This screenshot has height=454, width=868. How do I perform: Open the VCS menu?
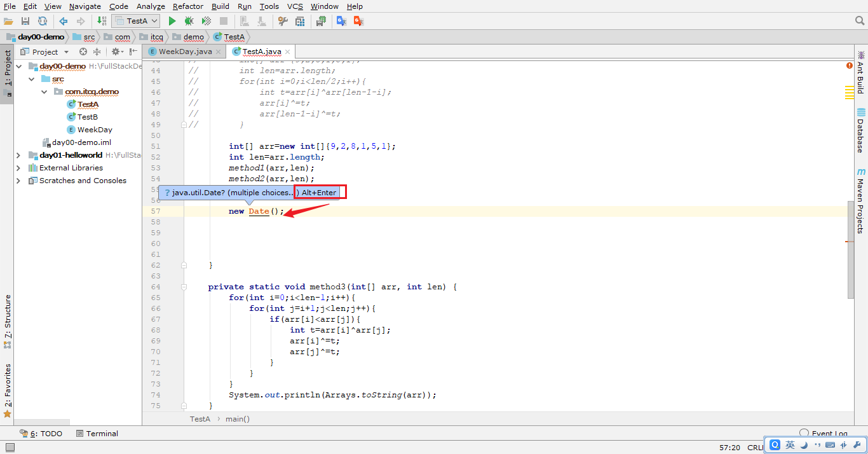[x=295, y=6]
